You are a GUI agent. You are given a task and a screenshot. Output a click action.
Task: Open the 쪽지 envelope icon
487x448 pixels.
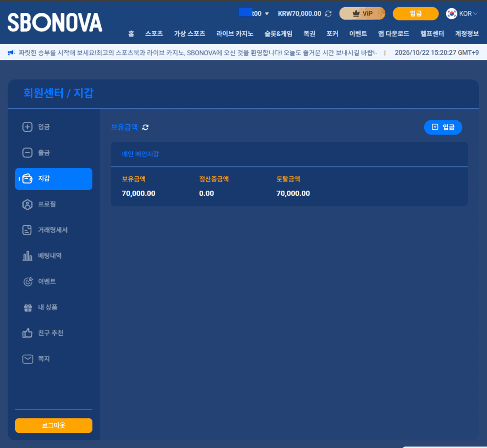pos(28,359)
